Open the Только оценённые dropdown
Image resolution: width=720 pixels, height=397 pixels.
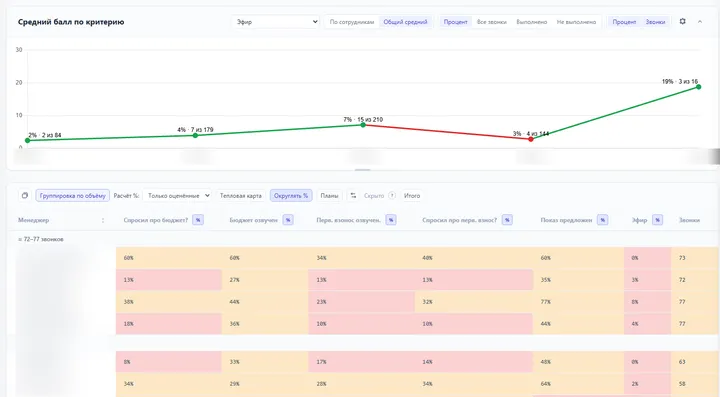coord(177,196)
